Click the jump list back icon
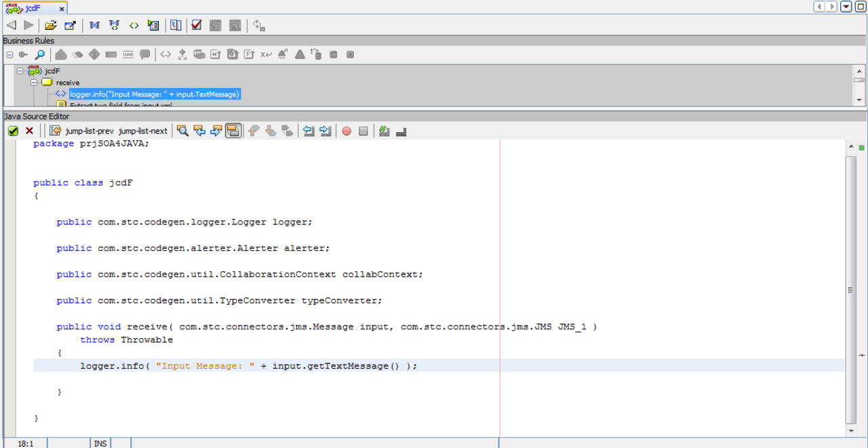This screenshot has width=868, height=448. coord(56,131)
